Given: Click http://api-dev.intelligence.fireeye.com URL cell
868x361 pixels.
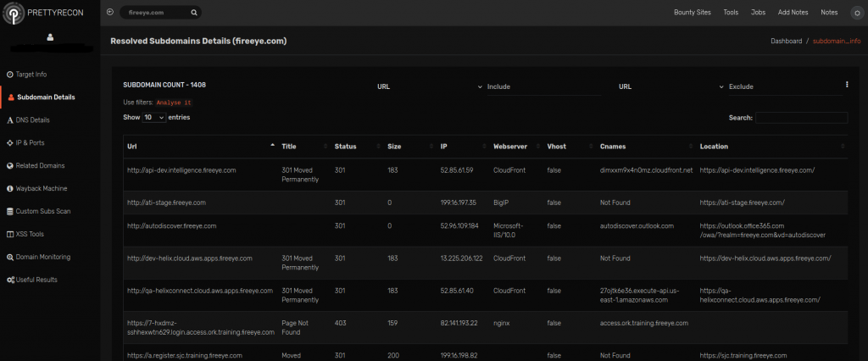Looking at the screenshot, I should click(181, 170).
